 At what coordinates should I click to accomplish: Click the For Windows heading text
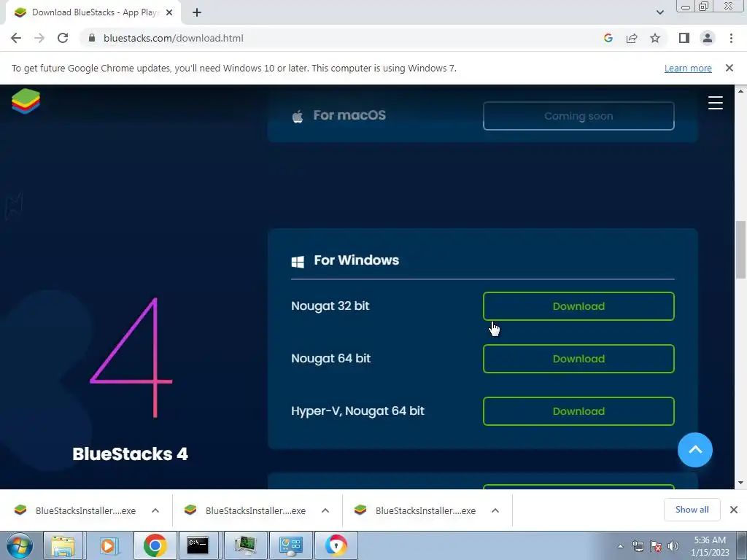356,260
